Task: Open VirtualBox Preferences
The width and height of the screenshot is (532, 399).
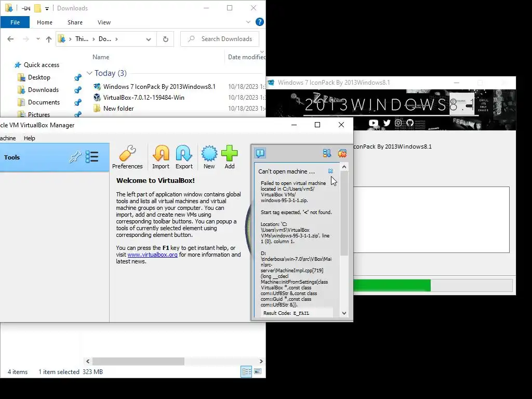Action: [127, 157]
